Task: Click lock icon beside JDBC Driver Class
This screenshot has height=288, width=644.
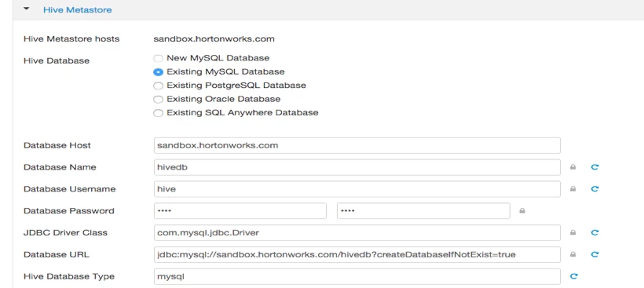Action: (573, 232)
